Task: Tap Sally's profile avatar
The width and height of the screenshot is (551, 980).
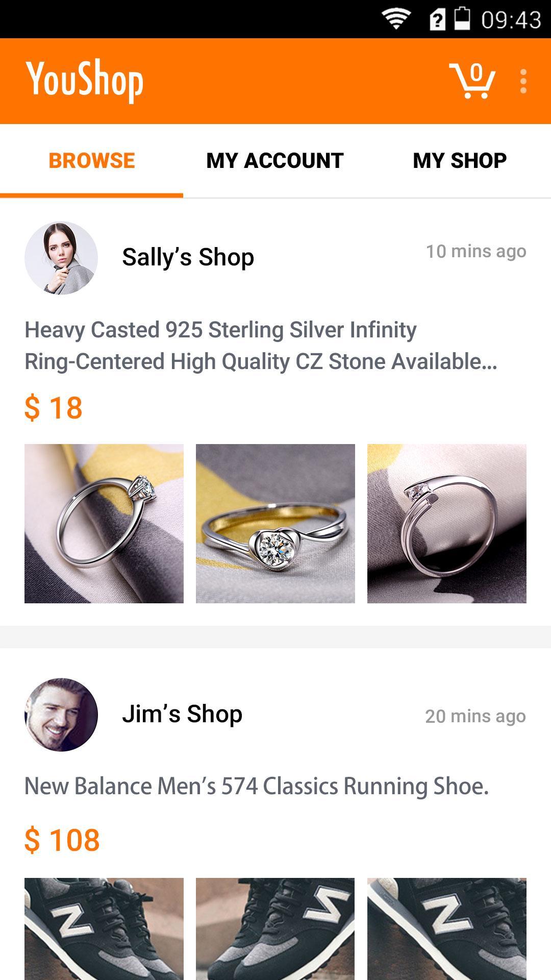Action: point(61,258)
